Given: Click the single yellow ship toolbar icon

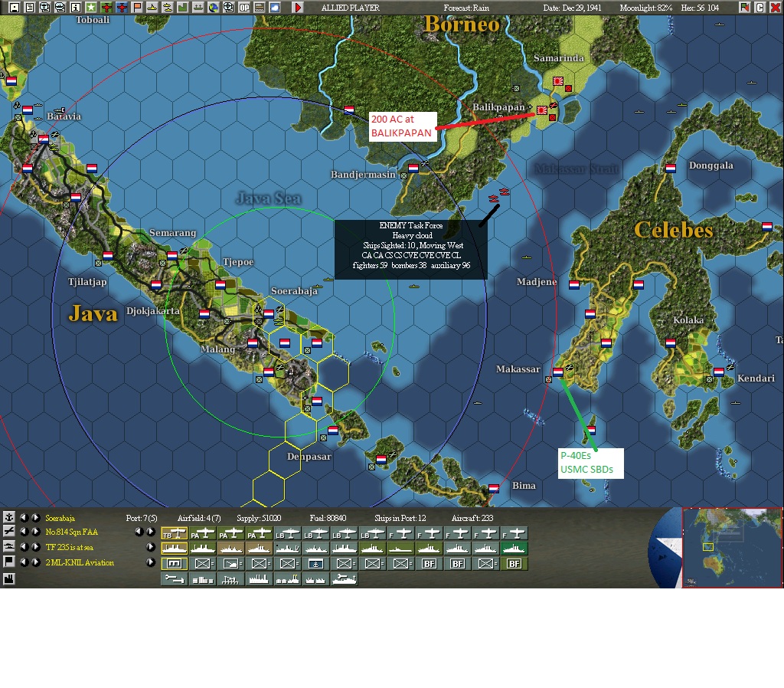Looking at the screenshot, I should tap(152, 8).
